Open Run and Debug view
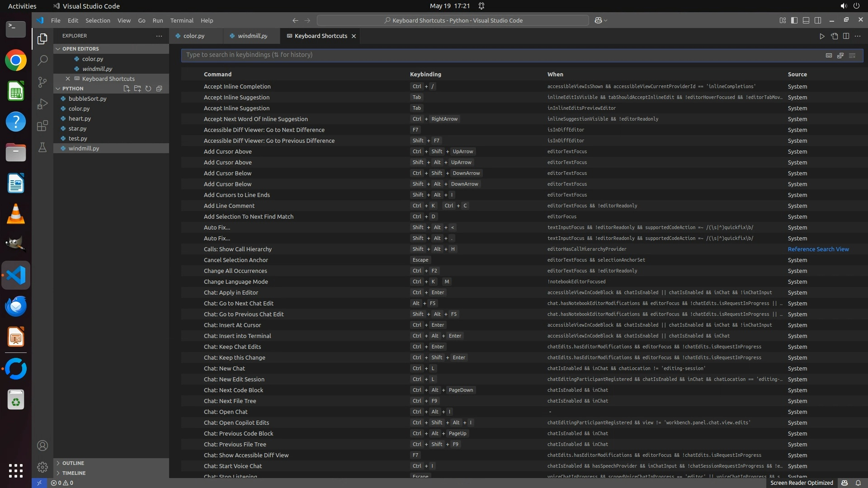This screenshot has height=488, width=868. (42, 104)
